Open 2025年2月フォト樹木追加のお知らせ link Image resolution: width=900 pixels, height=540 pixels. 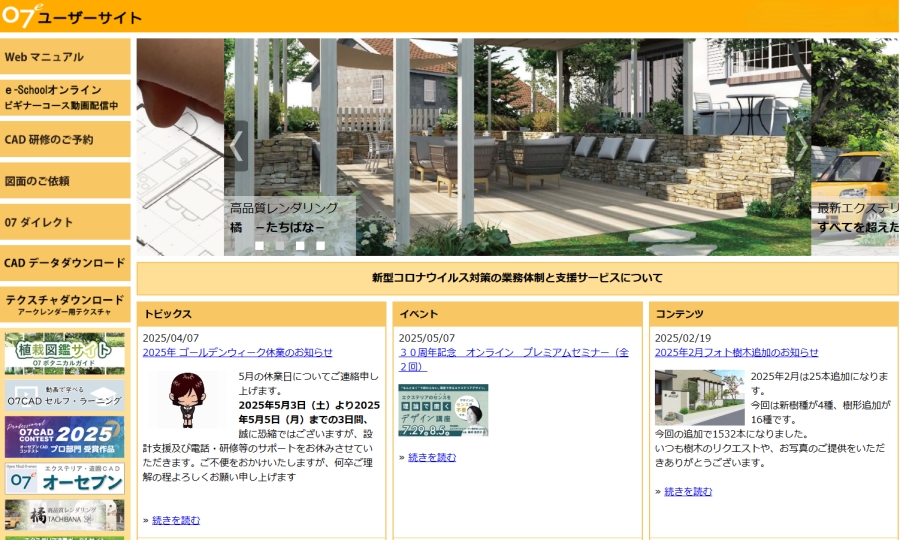(x=736, y=352)
